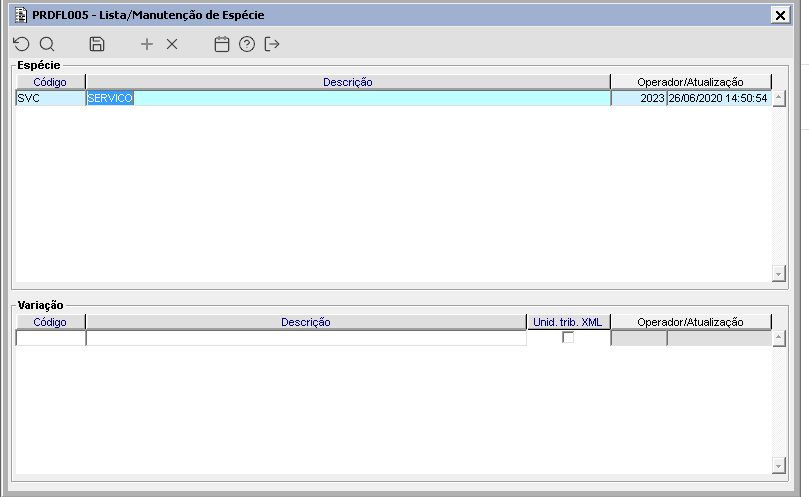Click empty Descrição input in Variação row

click(x=306, y=338)
